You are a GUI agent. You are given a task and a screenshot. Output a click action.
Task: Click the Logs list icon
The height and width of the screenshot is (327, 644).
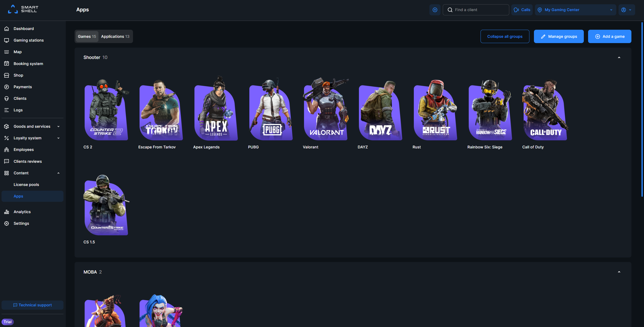7,110
